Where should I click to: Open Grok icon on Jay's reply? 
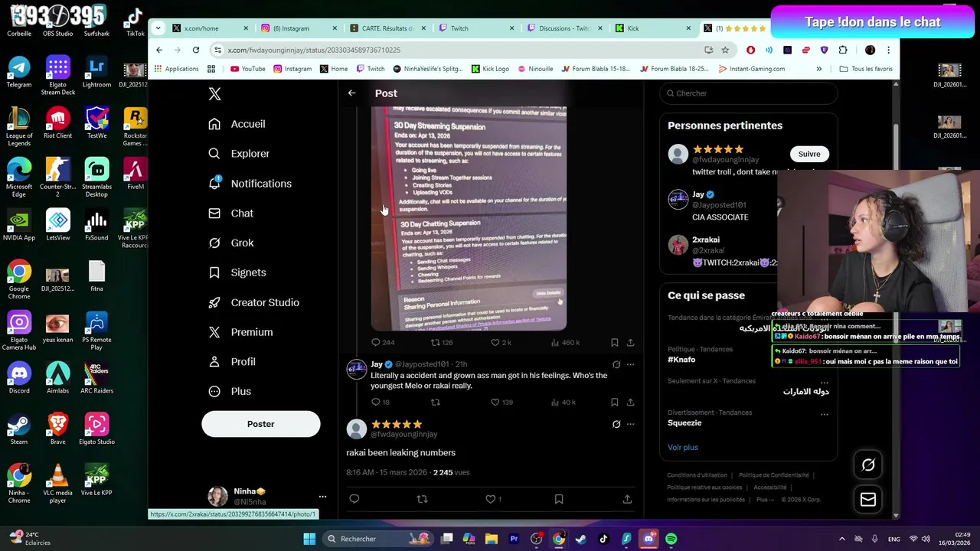click(616, 364)
